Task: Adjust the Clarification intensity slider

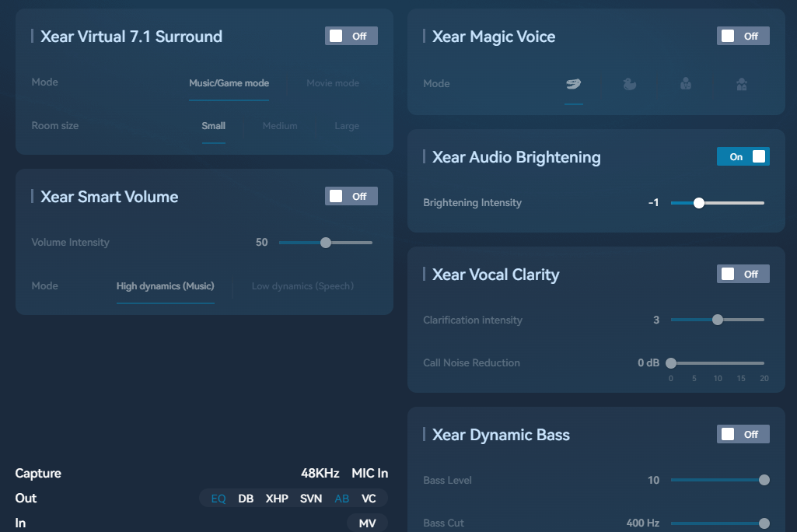Action: 717,320
